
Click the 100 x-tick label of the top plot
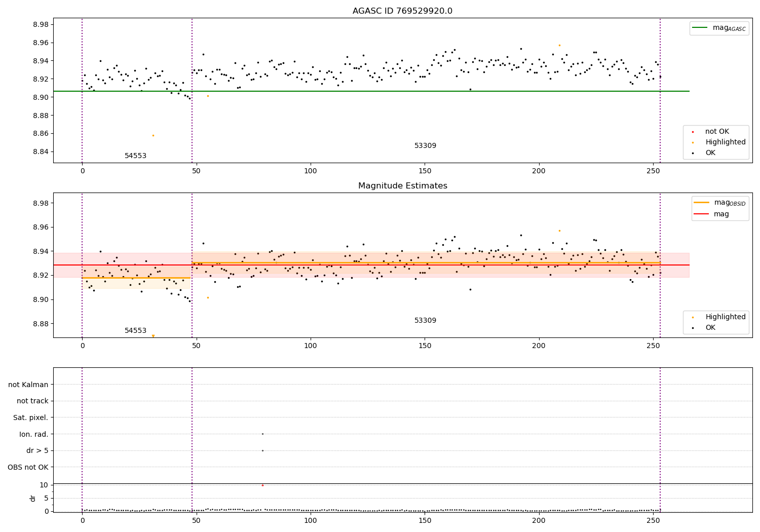pos(311,171)
